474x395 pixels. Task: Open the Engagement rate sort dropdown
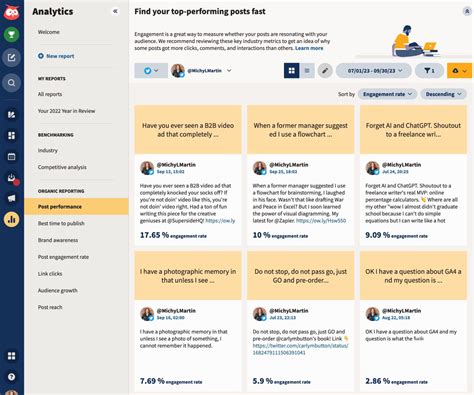click(x=387, y=94)
